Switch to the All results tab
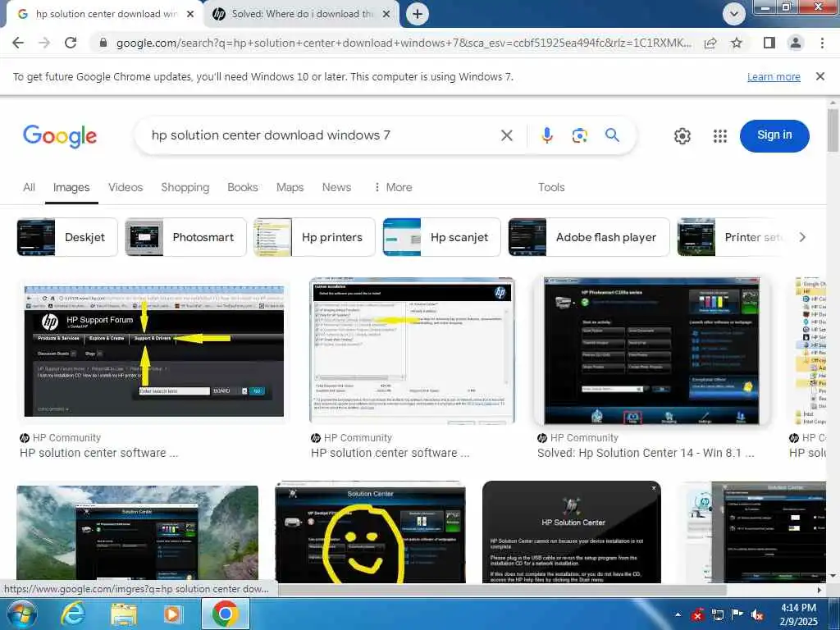 [x=29, y=188]
